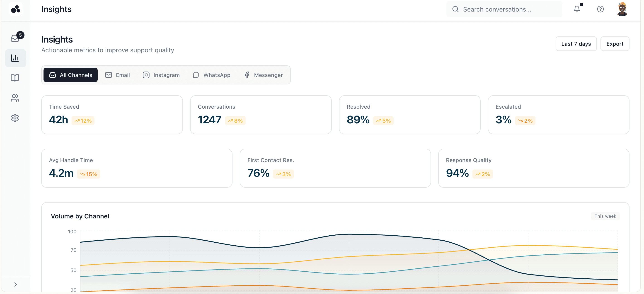This screenshot has height=294, width=644.
Task: Select the Messenger channel tab
Action: point(263,75)
